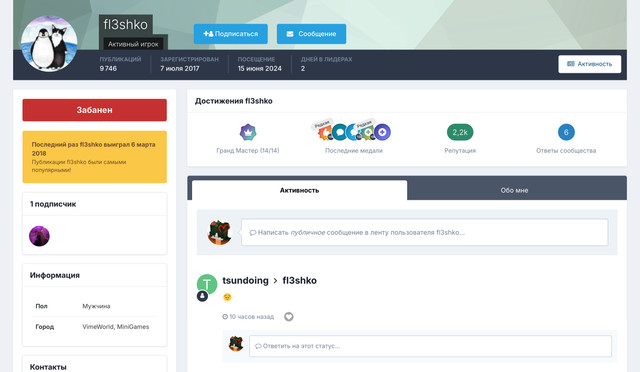Click the fl3shko username heading

pos(126,25)
